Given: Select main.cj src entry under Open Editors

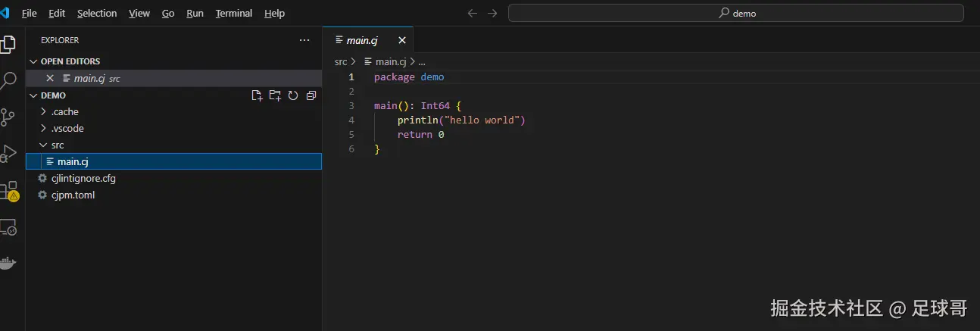Looking at the screenshot, I should 173,78.
